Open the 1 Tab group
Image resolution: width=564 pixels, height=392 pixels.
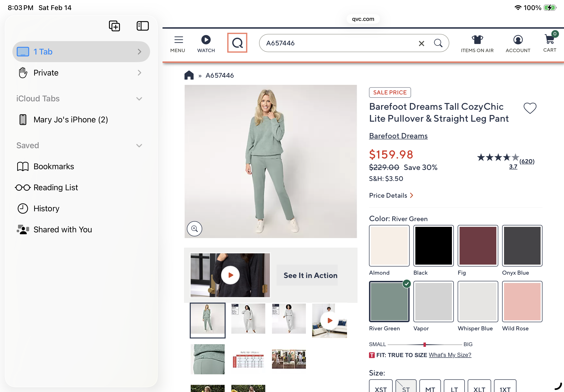point(81,52)
